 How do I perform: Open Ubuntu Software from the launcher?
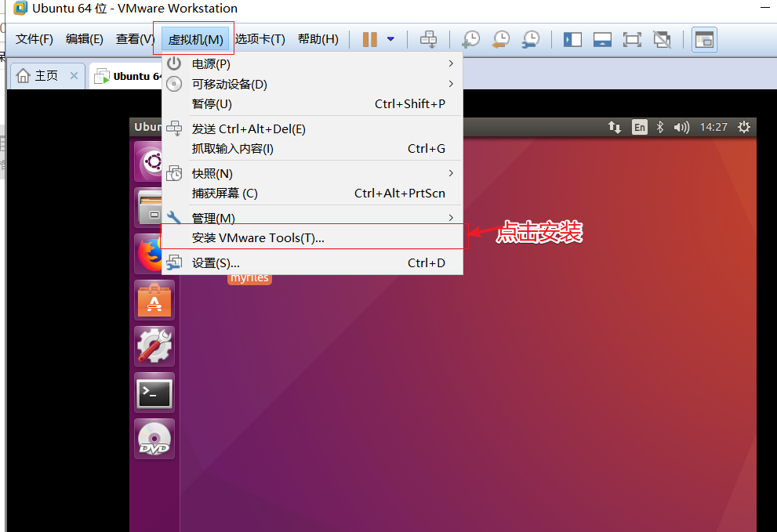click(154, 301)
